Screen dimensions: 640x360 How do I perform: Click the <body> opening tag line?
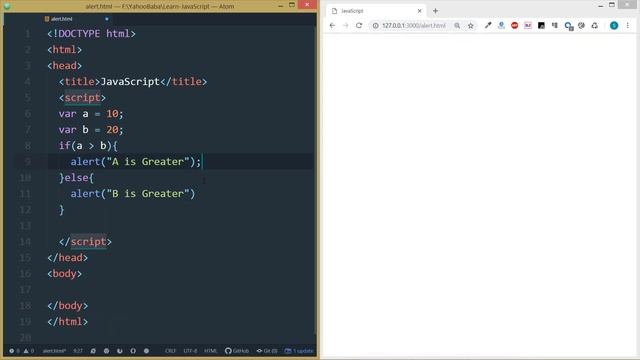tap(64, 273)
